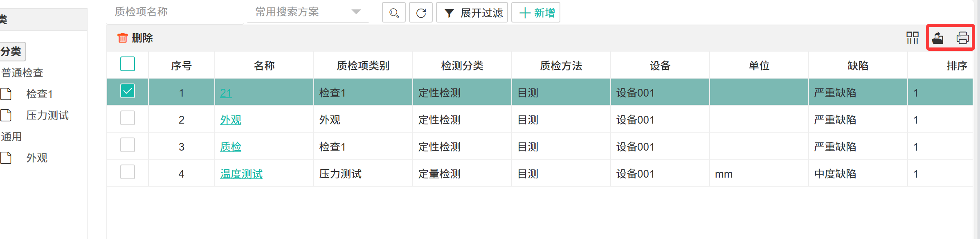This screenshot has height=239, width=980.
Task: Expand the filter panel with 展开过滤
Action: click(472, 13)
